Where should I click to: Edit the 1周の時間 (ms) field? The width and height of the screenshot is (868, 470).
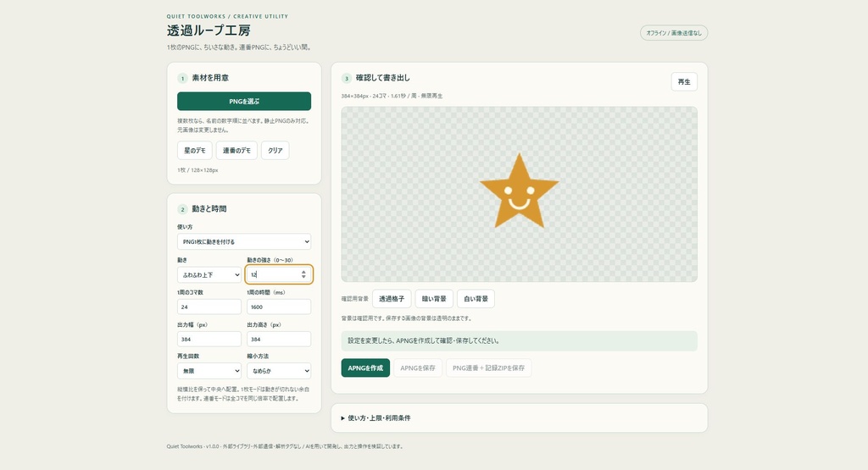(279, 307)
